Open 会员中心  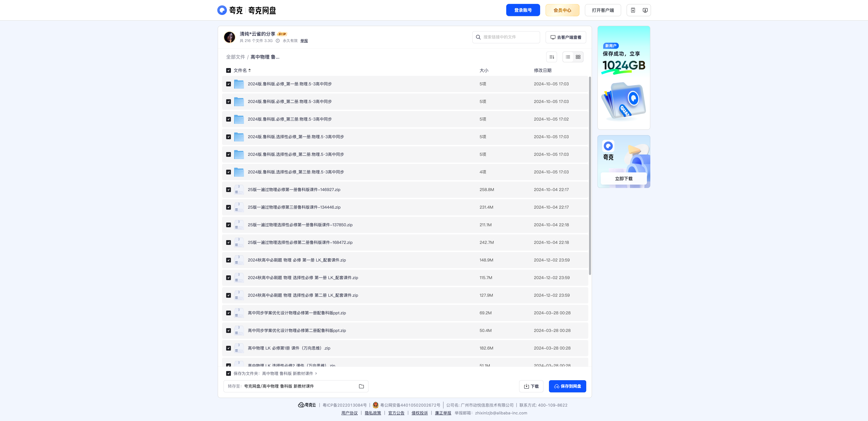pyautogui.click(x=562, y=10)
